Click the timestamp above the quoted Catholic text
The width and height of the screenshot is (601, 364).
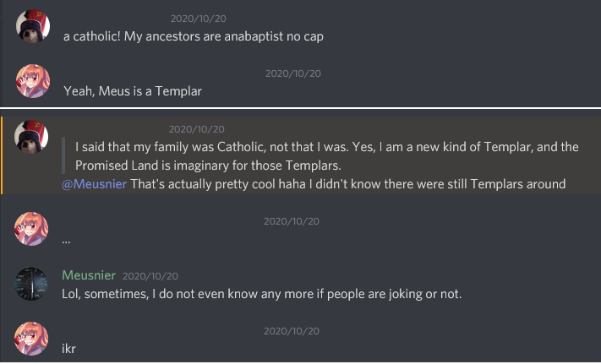coord(197,129)
